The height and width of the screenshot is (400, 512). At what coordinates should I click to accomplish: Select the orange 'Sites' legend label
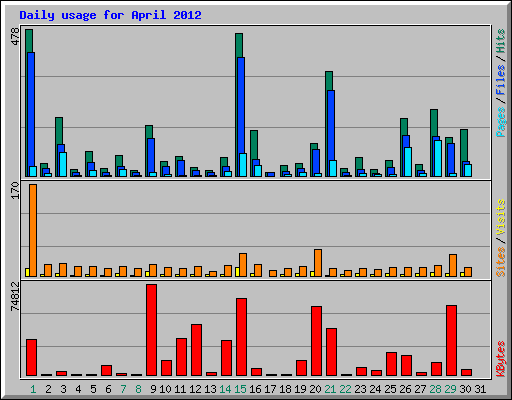point(500,262)
